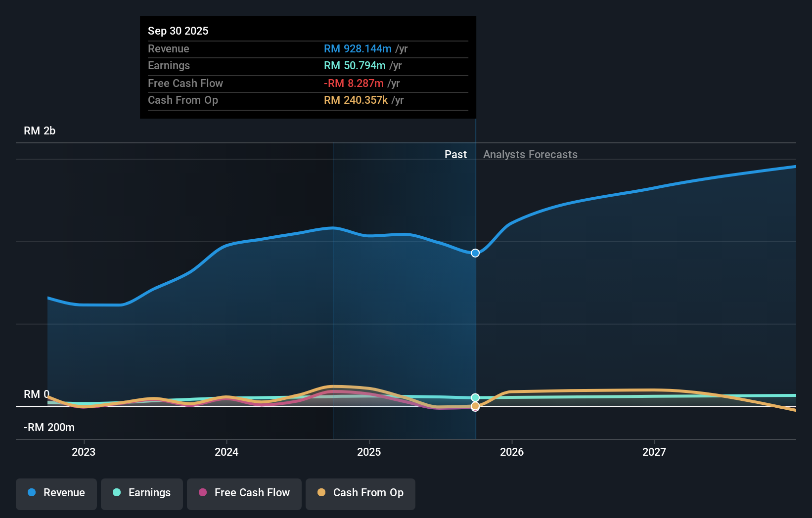This screenshot has width=812, height=518.
Task: Click the RM 50.794m earnings value
Action: [x=355, y=66]
